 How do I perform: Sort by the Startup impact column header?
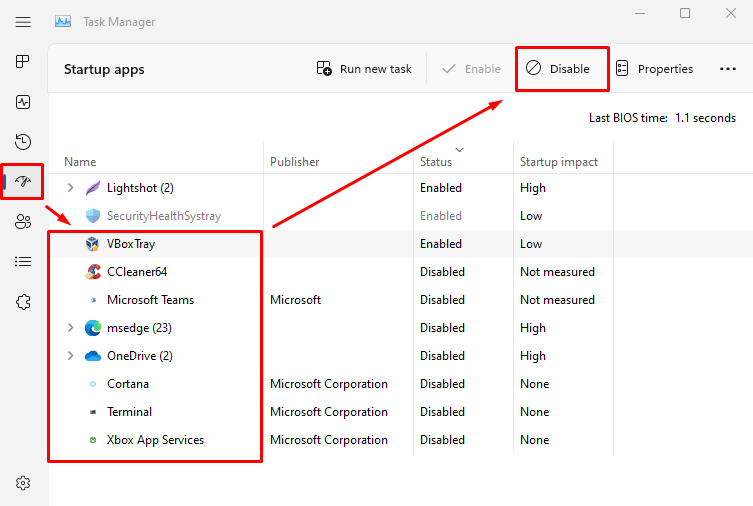coord(559,162)
